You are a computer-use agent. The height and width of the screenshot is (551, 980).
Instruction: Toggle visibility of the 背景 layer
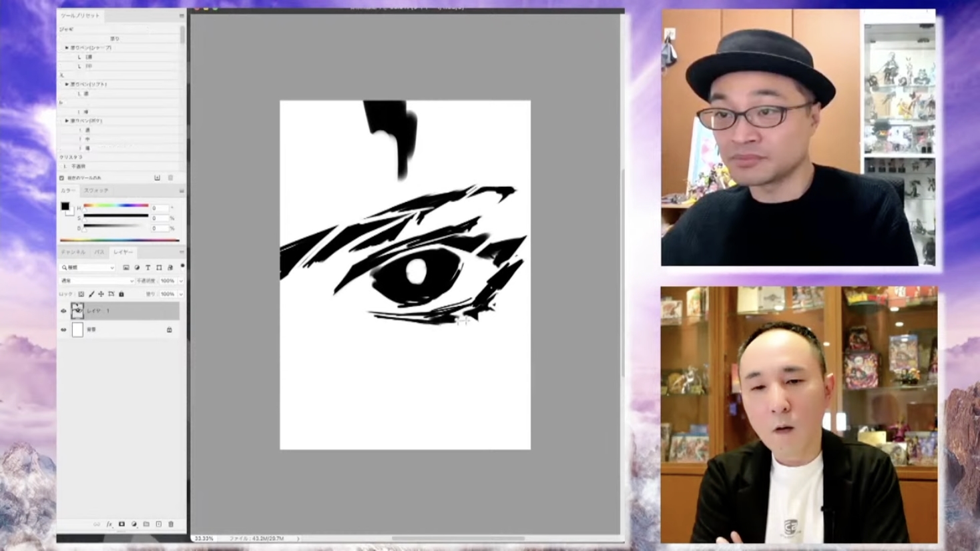(64, 330)
